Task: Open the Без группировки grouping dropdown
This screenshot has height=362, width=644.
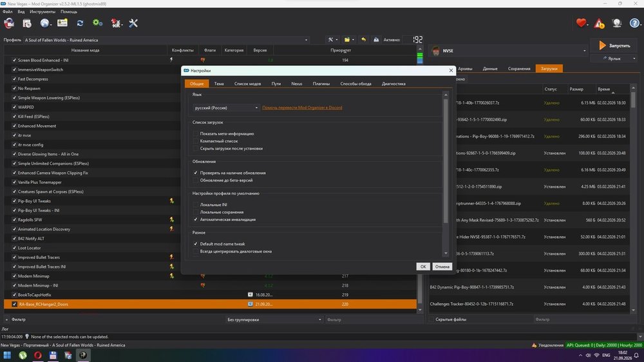Action: pyautogui.click(x=274, y=319)
